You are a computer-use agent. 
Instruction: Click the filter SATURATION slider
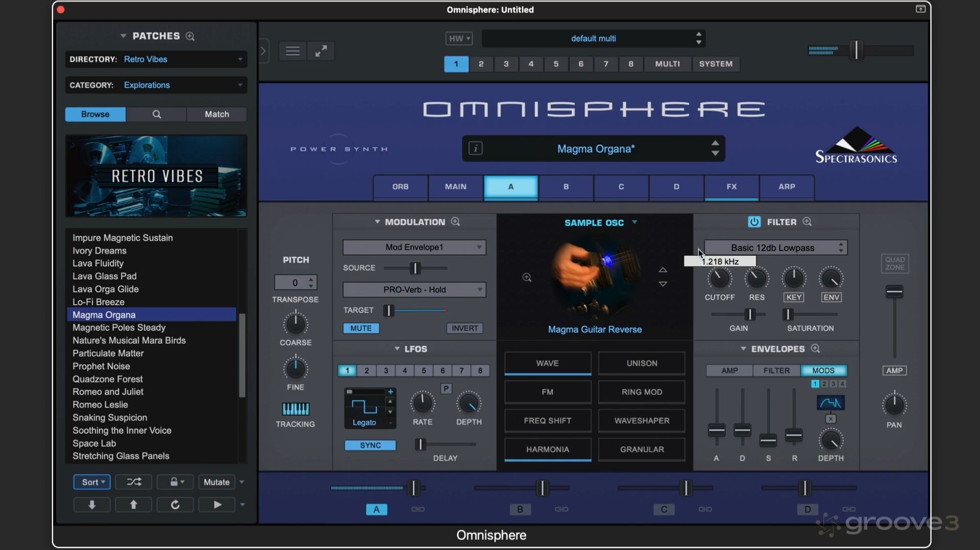(x=788, y=314)
